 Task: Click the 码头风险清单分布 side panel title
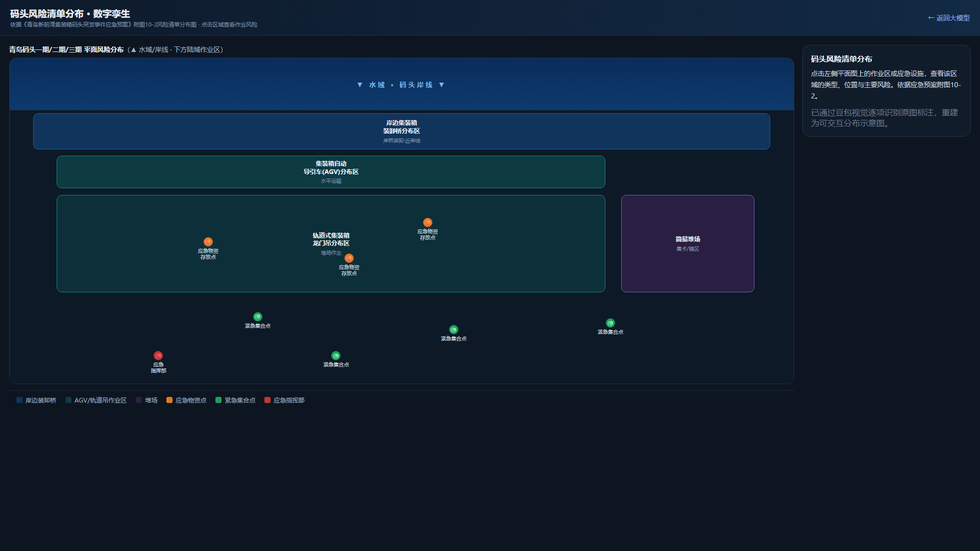tap(842, 59)
